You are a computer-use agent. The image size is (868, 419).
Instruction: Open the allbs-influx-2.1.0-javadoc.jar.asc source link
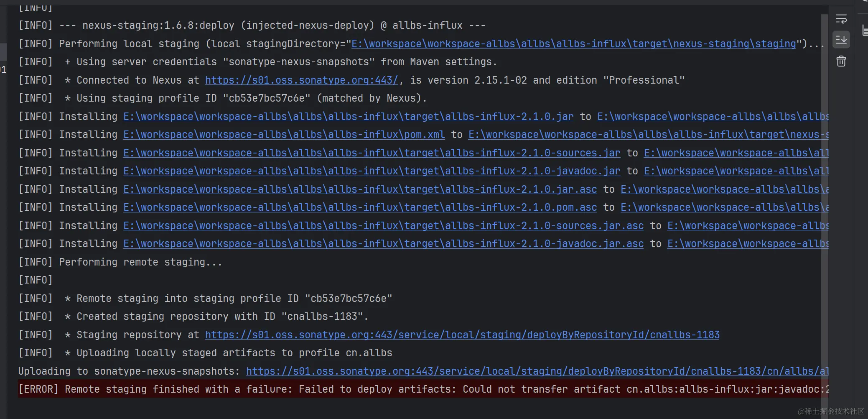click(383, 244)
